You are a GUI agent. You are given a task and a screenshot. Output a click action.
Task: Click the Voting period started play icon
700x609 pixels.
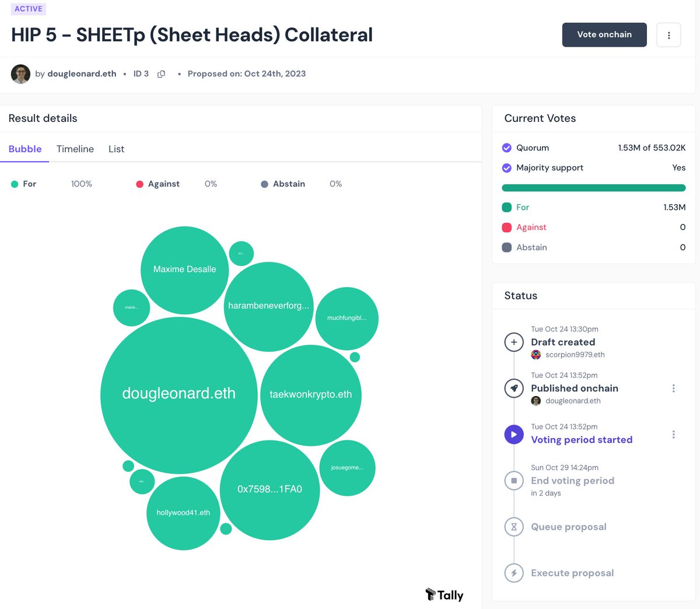tap(514, 435)
